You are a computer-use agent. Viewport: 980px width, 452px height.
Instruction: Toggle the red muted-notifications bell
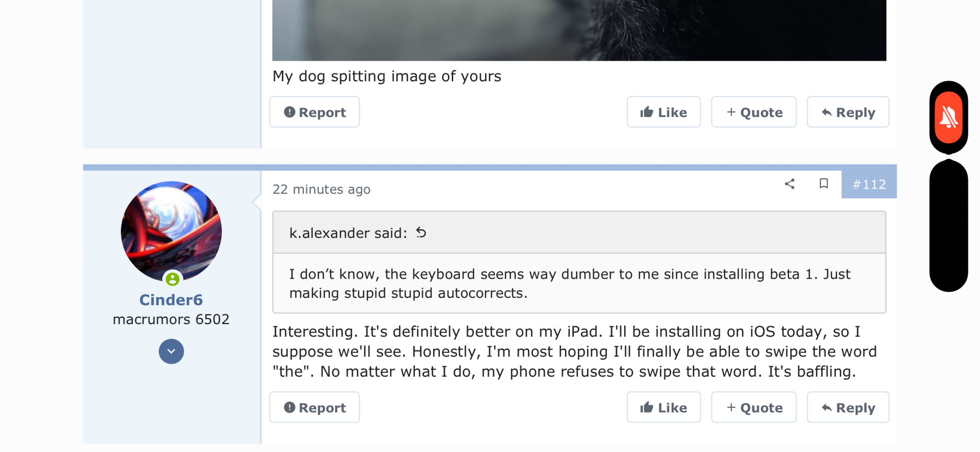click(949, 118)
